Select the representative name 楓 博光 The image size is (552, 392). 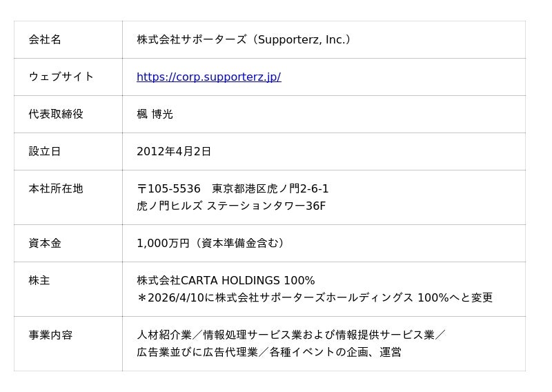[155, 114]
